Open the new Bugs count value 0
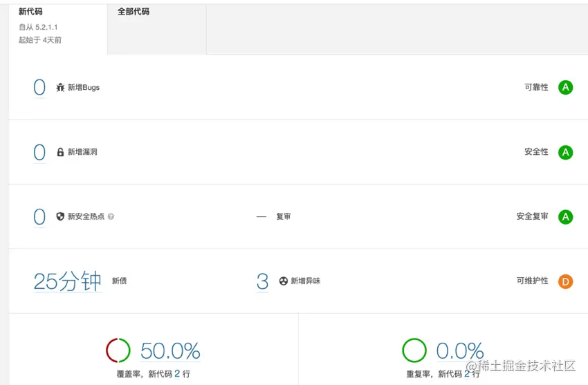 point(39,88)
